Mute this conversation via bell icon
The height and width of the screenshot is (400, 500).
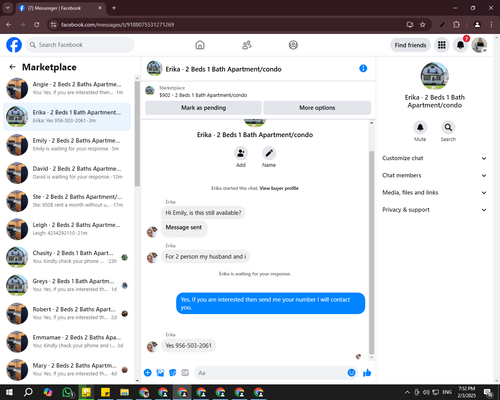coord(420,127)
